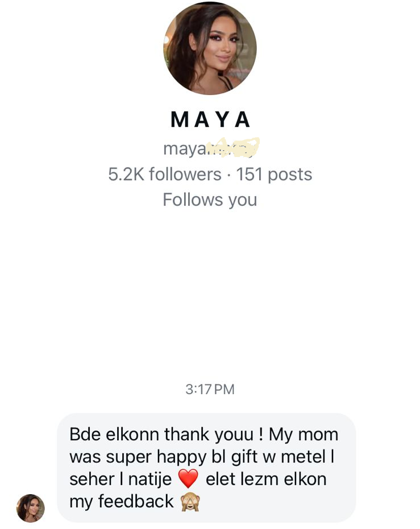Tap the word natije before the heart

tap(150, 479)
